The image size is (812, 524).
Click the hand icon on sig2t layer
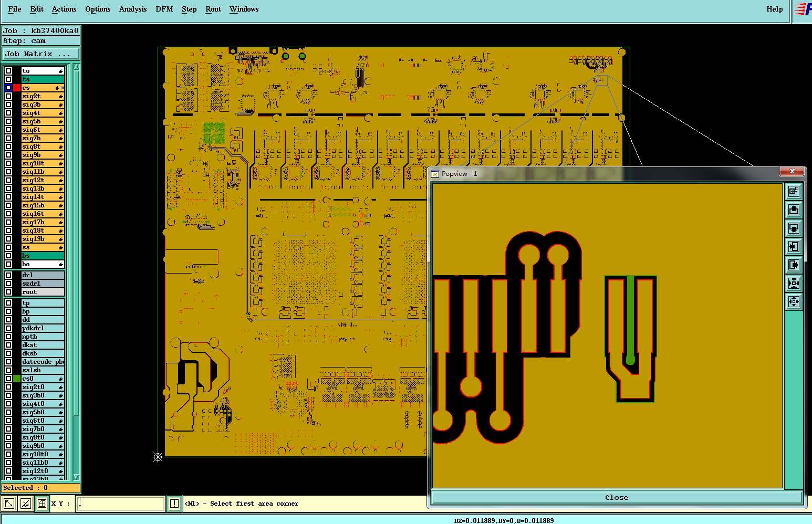61,96
